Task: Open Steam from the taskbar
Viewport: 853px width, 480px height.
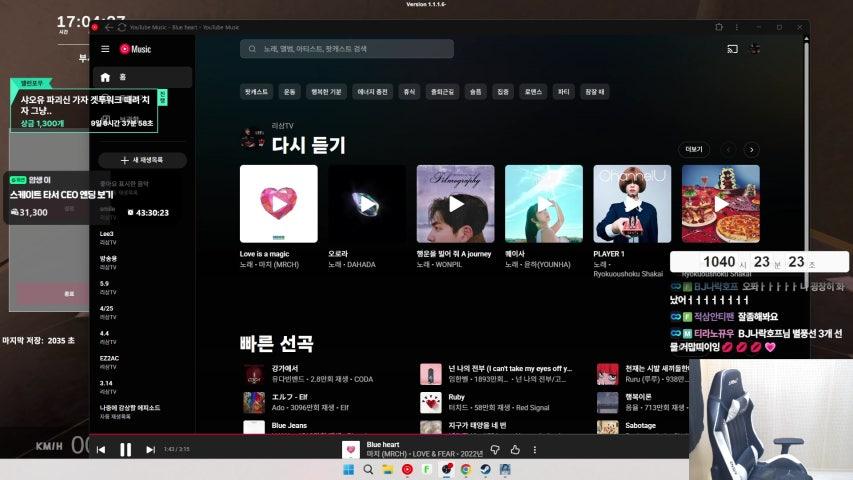Action: [485, 469]
